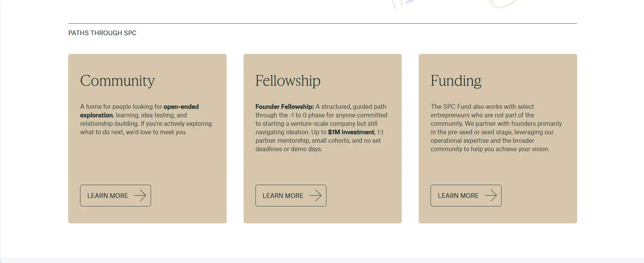Select the Funding card heading

[x=456, y=81]
